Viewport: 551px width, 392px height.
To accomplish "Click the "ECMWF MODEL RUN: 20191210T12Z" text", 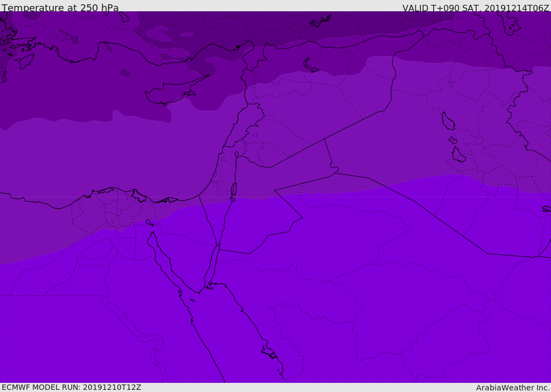I will 72,387.
